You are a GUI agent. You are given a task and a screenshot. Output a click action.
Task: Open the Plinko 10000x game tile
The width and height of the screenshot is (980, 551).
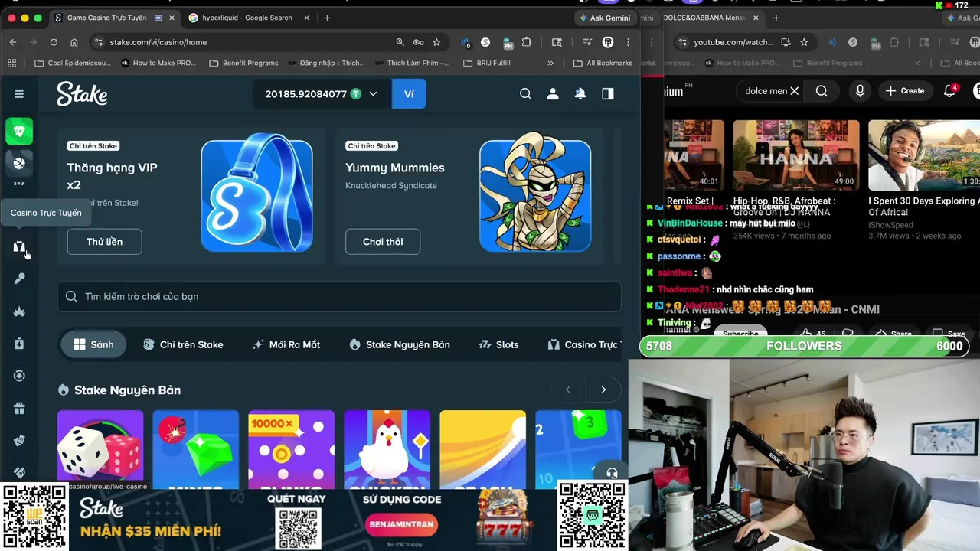(x=291, y=449)
